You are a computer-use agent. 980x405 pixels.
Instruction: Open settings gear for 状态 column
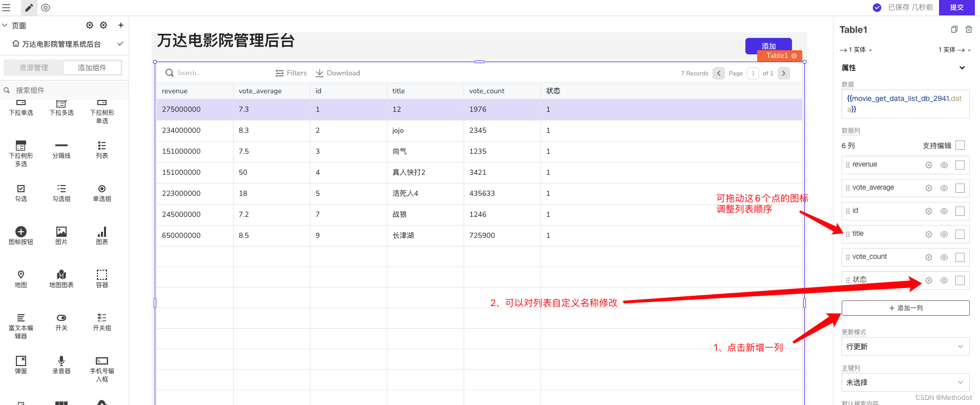(x=928, y=280)
